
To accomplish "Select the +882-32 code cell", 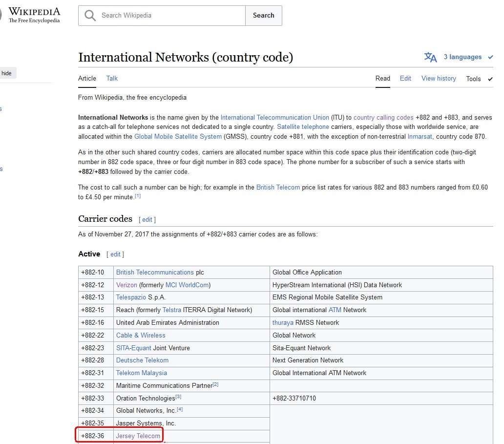I will click(x=96, y=386).
